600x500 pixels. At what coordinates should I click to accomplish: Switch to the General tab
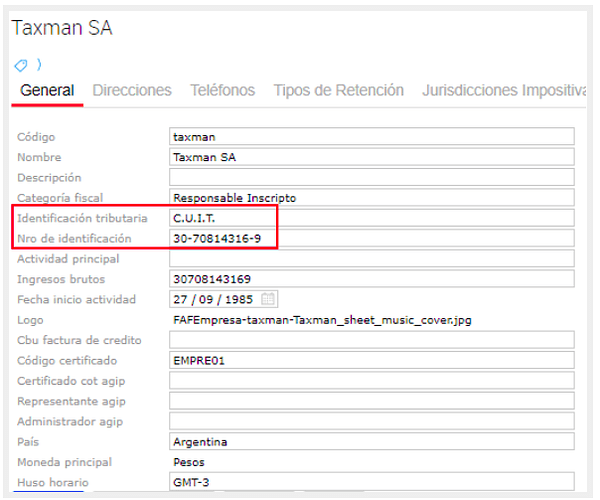point(47,90)
